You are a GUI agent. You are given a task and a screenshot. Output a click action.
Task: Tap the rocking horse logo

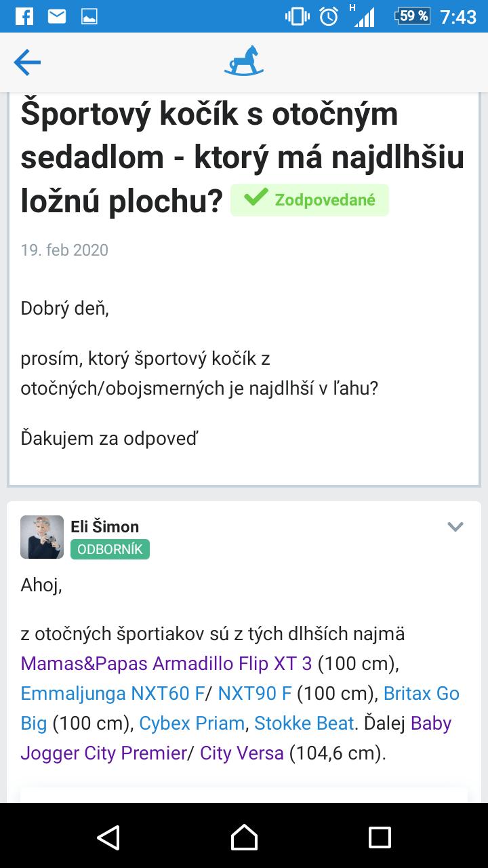[244, 62]
